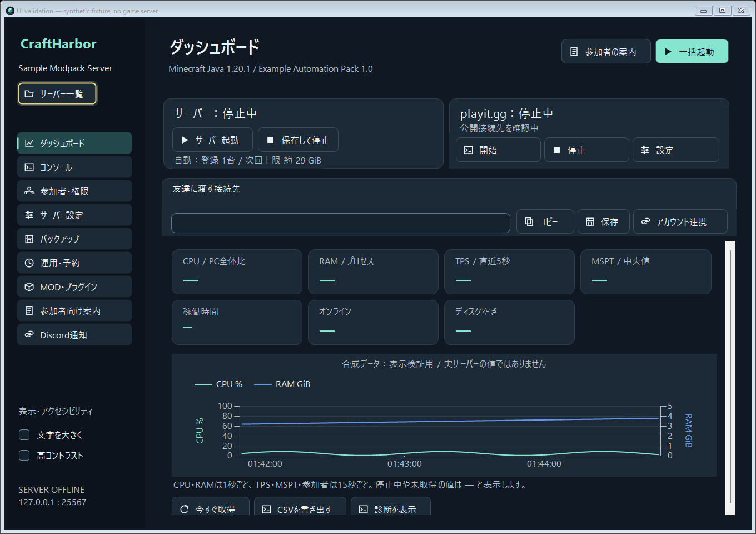Click the 稼働時間 metric card
This screenshot has height=534, width=756.
tap(237, 322)
